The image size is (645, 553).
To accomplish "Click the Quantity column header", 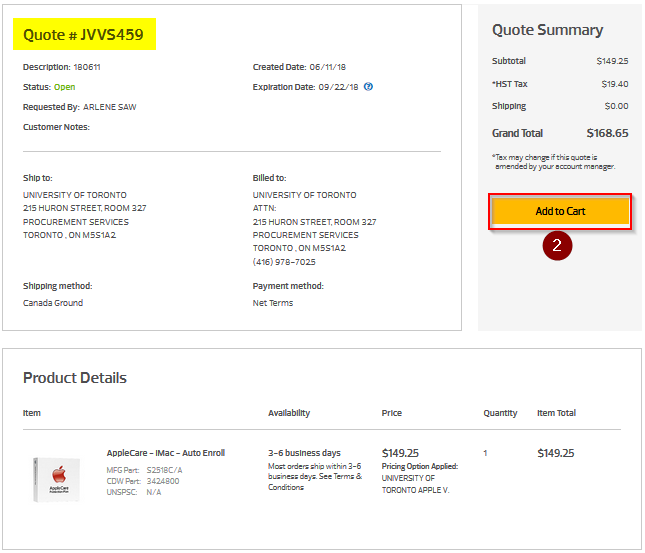I will [x=500, y=413].
